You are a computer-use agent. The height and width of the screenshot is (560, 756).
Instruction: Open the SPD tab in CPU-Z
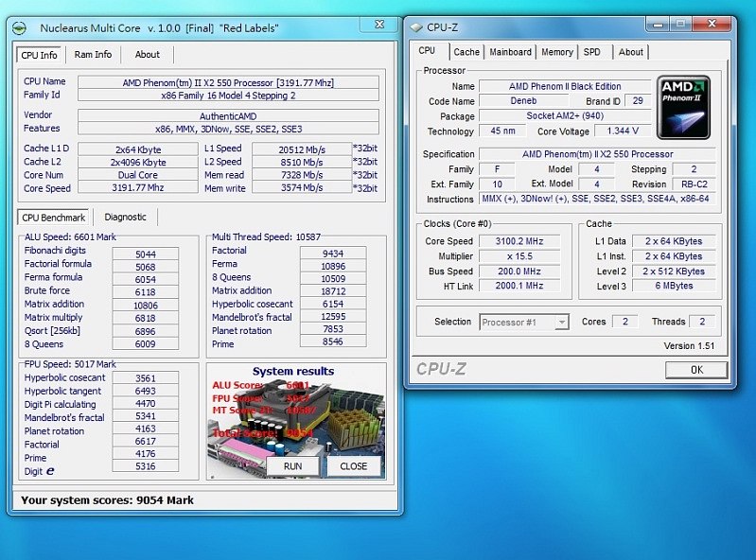tap(592, 52)
